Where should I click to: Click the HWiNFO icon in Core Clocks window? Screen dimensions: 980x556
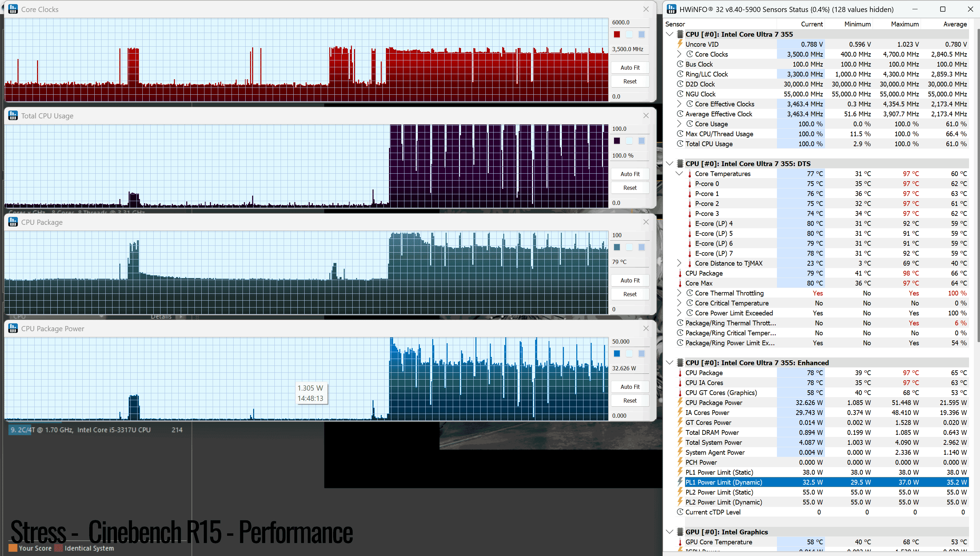tap(13, 9)
